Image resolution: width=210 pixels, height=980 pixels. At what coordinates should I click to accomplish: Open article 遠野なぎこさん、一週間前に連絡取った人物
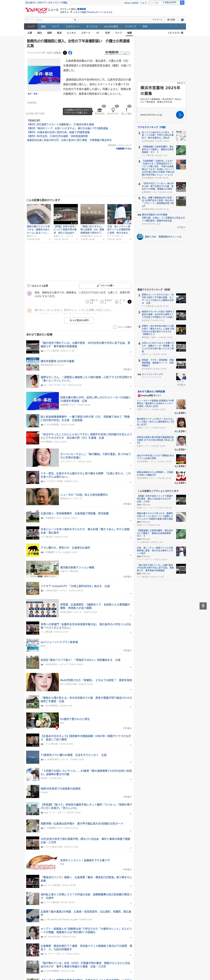pyautogui.click(x=86, y=379)
